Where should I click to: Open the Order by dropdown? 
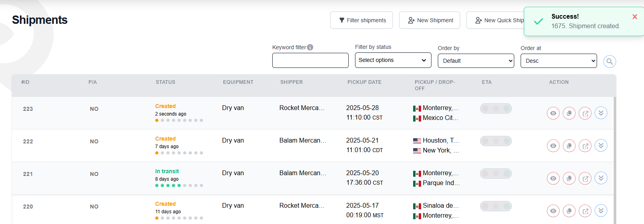[x=476, y=61]
